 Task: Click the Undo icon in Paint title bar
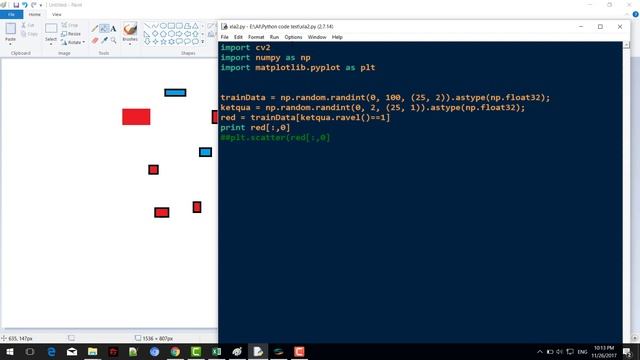24,5
